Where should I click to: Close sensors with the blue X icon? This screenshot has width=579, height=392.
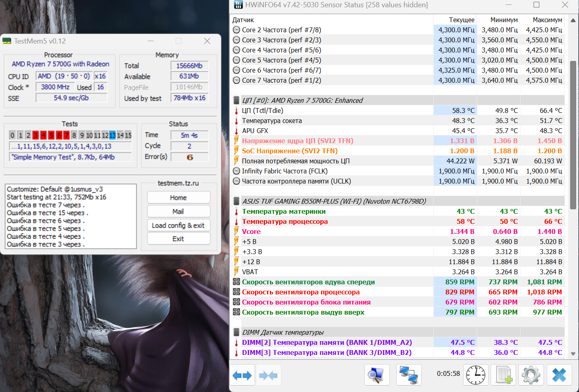click(559, 375)
